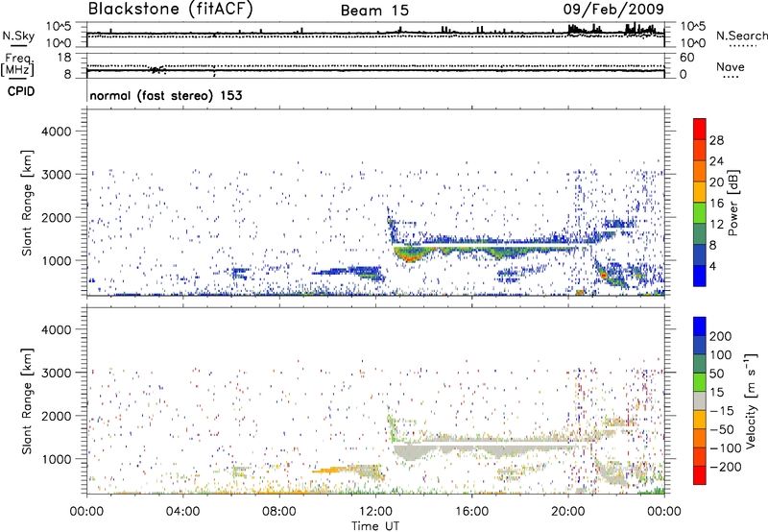Pick the yellow-orange segment of the Power color bar
Image resolution: width=768 pixels, height=532 pixels.
click(700, 191)
